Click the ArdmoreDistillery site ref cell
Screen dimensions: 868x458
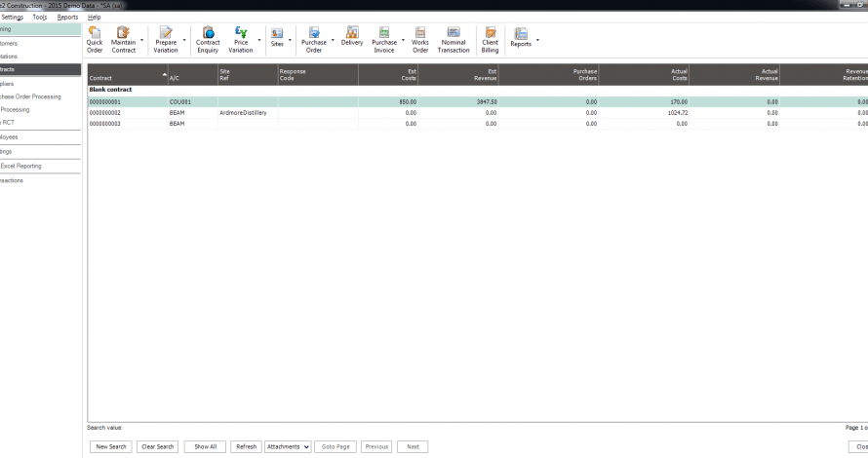coord(248,113)
